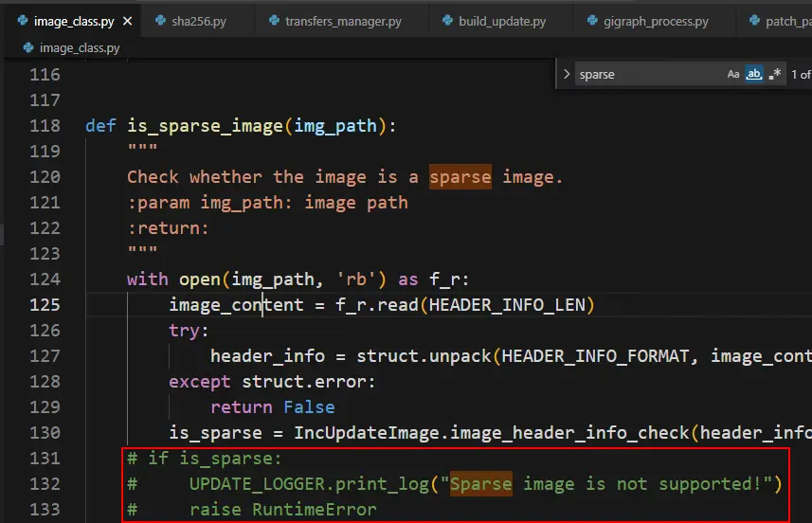Viewport: 812px width, 523px height.
Task: Select the build_update.py tab
Action: [x=501, y=21]
